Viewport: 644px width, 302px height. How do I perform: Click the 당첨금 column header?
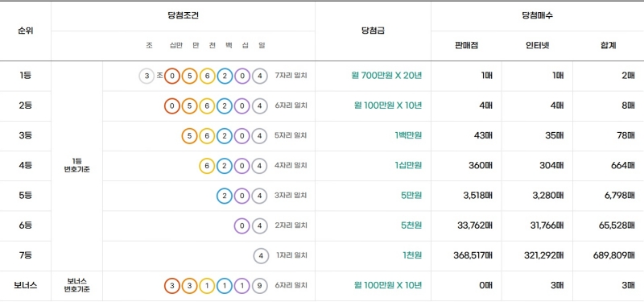click(373, 31)
